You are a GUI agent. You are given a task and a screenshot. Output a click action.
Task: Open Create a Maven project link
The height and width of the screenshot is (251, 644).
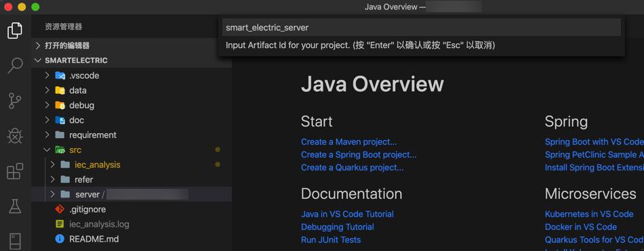(x=348, y=142)
